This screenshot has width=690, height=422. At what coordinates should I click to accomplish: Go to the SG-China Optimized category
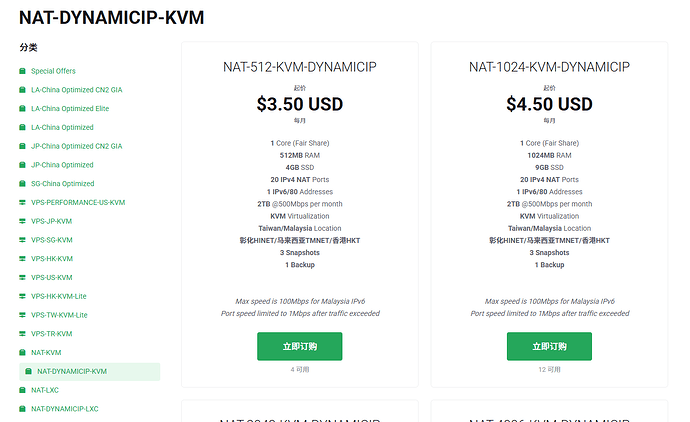point(62,183)
